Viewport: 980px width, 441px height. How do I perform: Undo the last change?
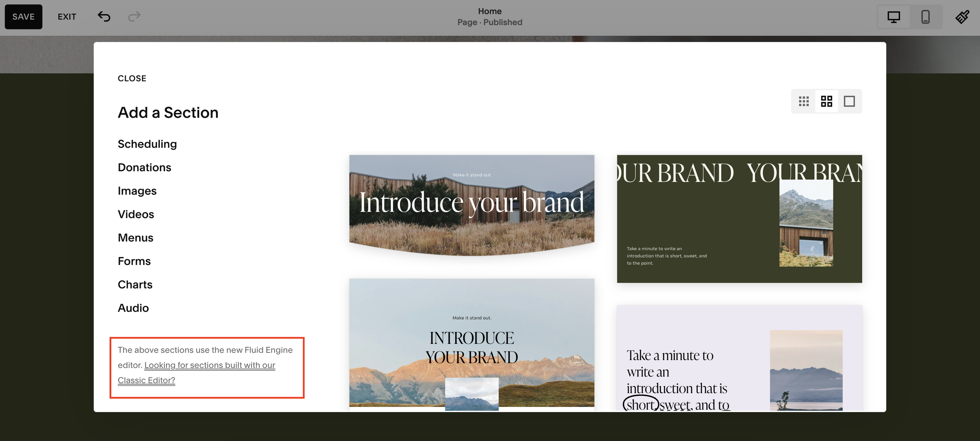coord(103,16)
